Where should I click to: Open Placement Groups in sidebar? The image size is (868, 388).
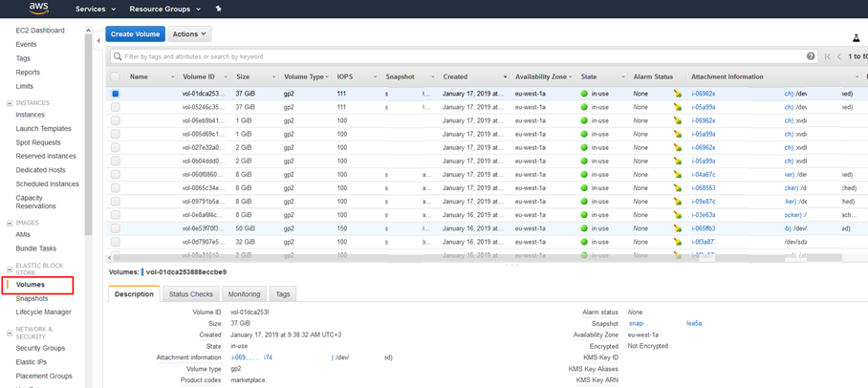coord(44,376)
